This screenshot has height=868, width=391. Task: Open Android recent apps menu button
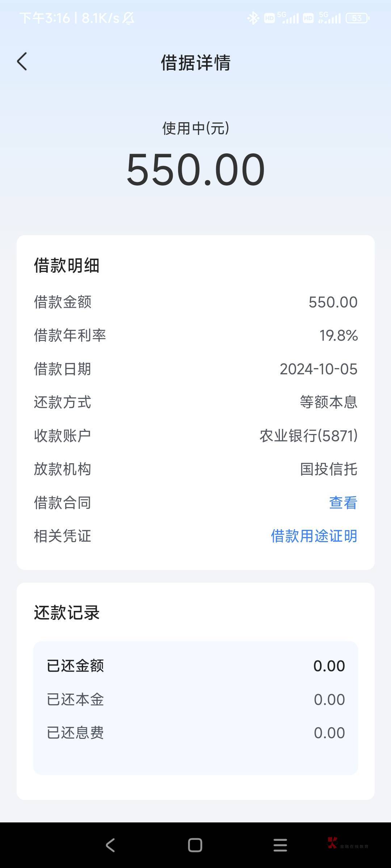pyautogui.click(x=280, y=845)
